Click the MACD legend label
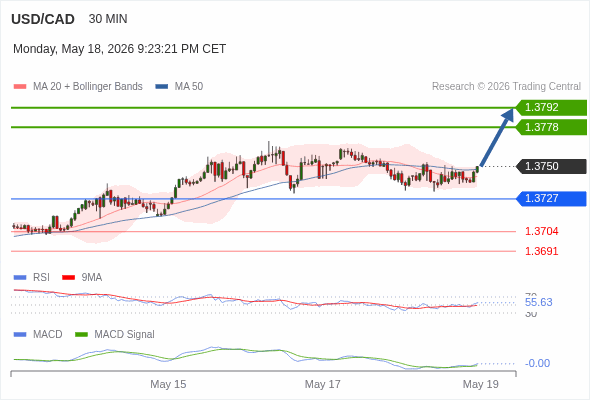The height and width of the screenshot is (400, 590). (48, 335)
